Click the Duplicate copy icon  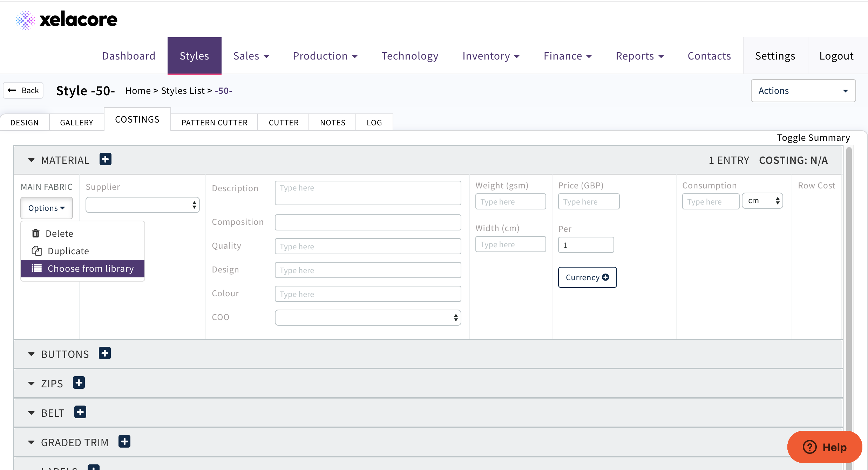click(37, 251)
